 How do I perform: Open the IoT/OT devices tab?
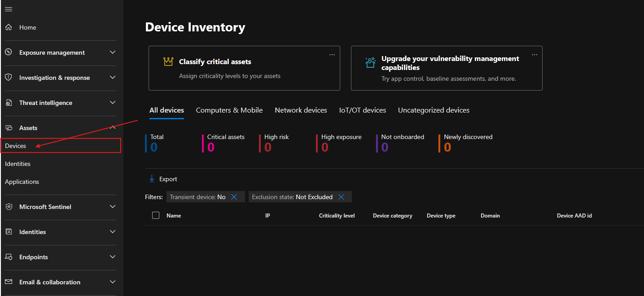point(363,110)
